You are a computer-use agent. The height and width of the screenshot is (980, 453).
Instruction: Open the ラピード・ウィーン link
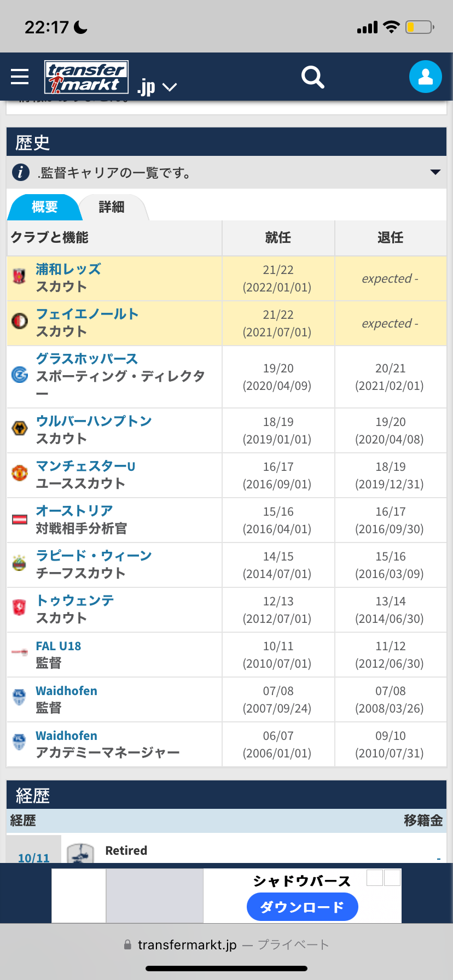pos(94,556)
